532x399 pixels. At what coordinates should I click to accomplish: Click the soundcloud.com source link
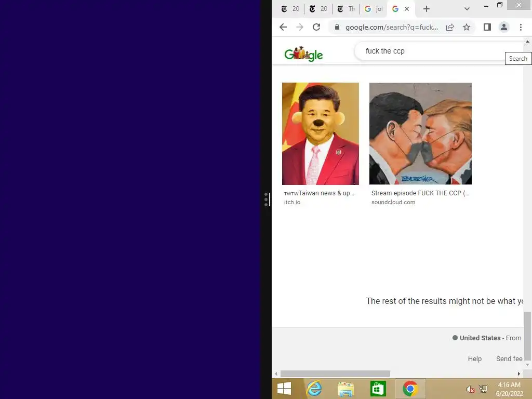point(393,202)
